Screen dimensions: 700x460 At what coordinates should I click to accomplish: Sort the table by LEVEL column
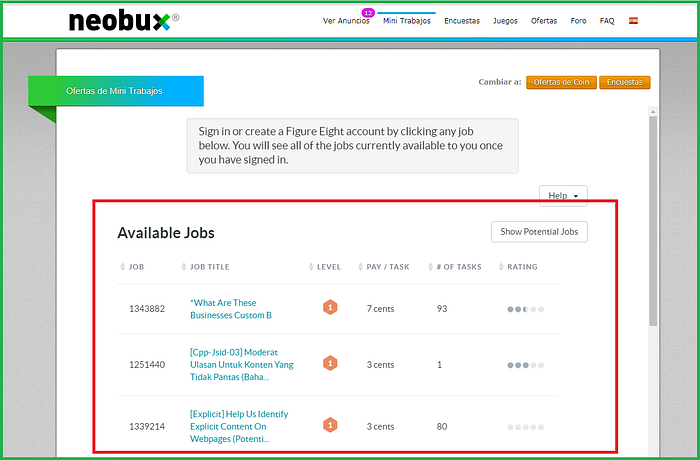(325, 267)
